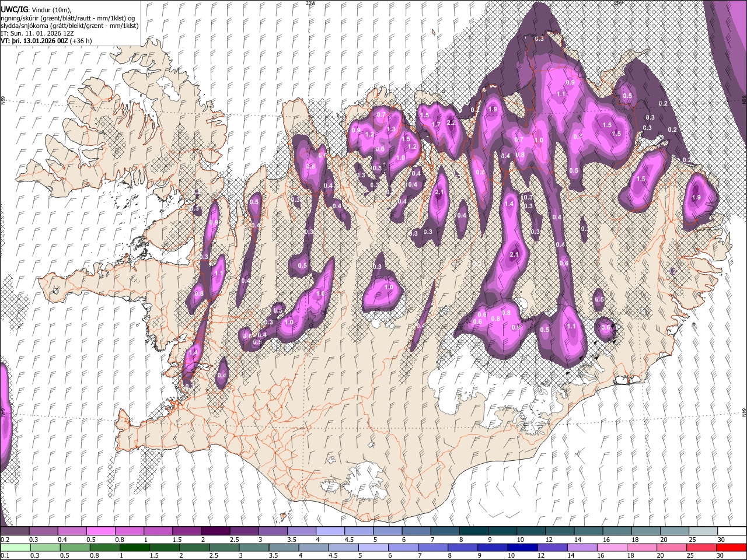Select the violet snow swatch between 3 and 3.5
747x560 pixels.
coord(272,531)
